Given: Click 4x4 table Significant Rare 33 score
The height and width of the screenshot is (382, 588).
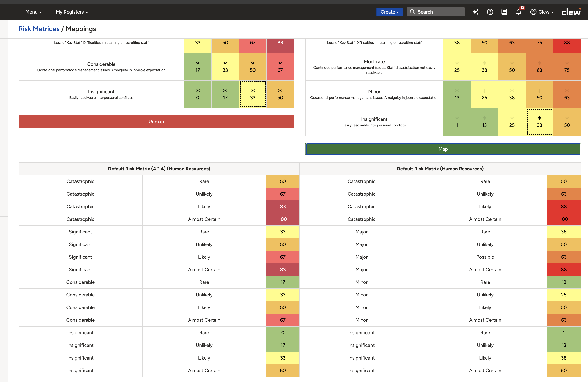Looking at the screenshot, I should tap(283, 232).
